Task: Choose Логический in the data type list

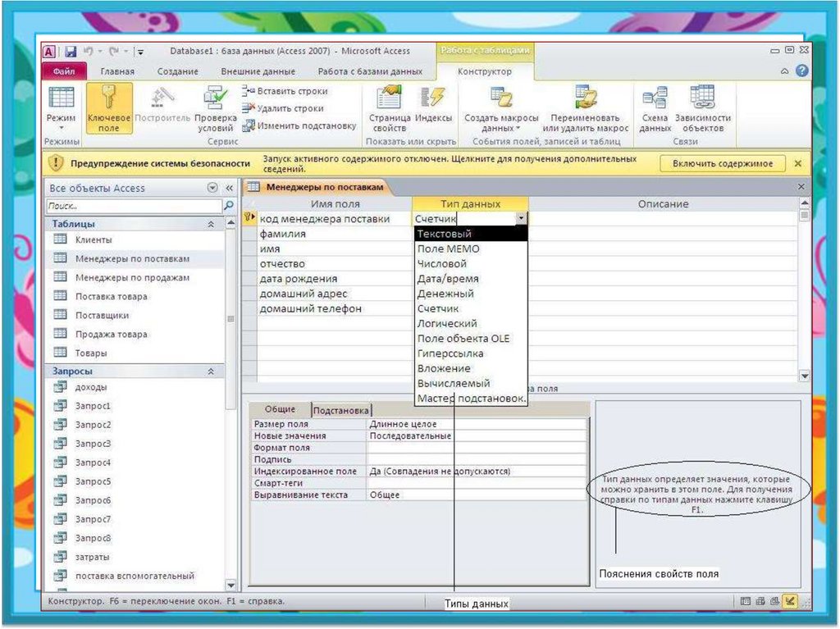Action: coord(471,324)
